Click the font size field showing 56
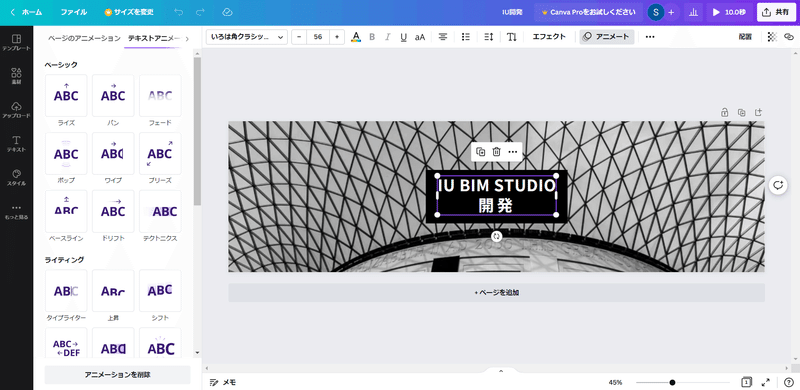The height and width of the screenshot is (390, 800). point(318,37)
